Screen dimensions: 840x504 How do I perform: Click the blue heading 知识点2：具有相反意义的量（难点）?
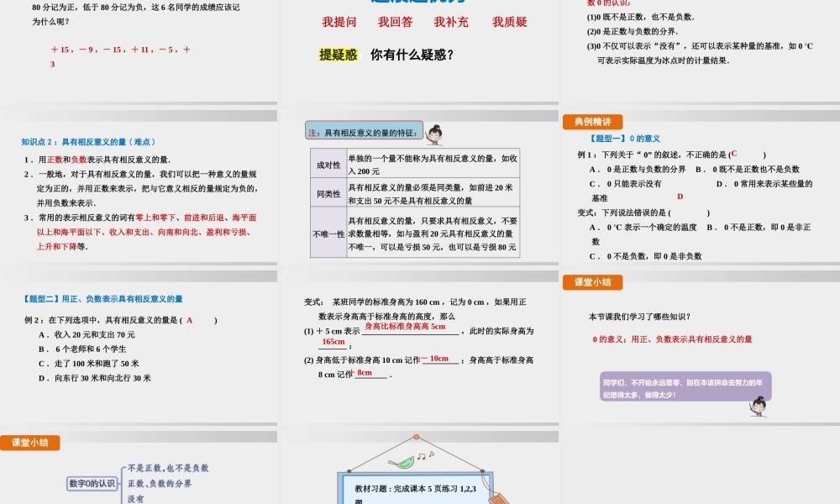pyautogui.click(x=88, y=142)
